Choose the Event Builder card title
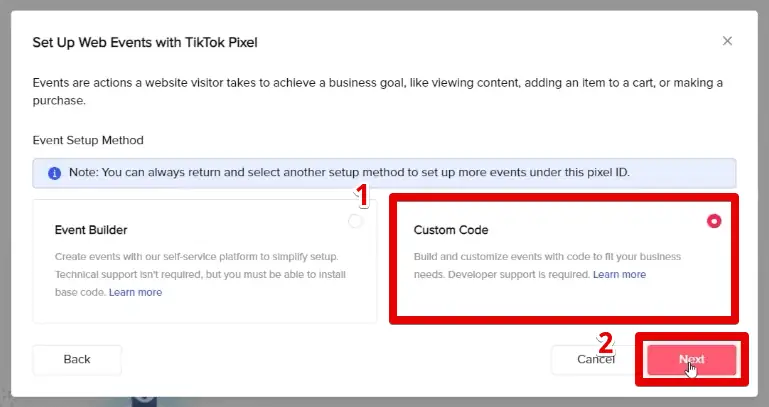The image size is (769, 407). point(91,230)
